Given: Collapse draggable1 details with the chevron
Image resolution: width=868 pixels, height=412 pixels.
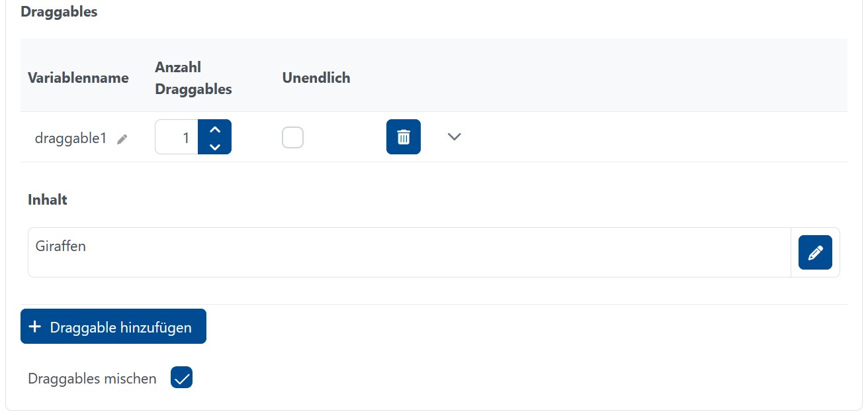Looking at the screenshot, I should [x=454, y=137].
